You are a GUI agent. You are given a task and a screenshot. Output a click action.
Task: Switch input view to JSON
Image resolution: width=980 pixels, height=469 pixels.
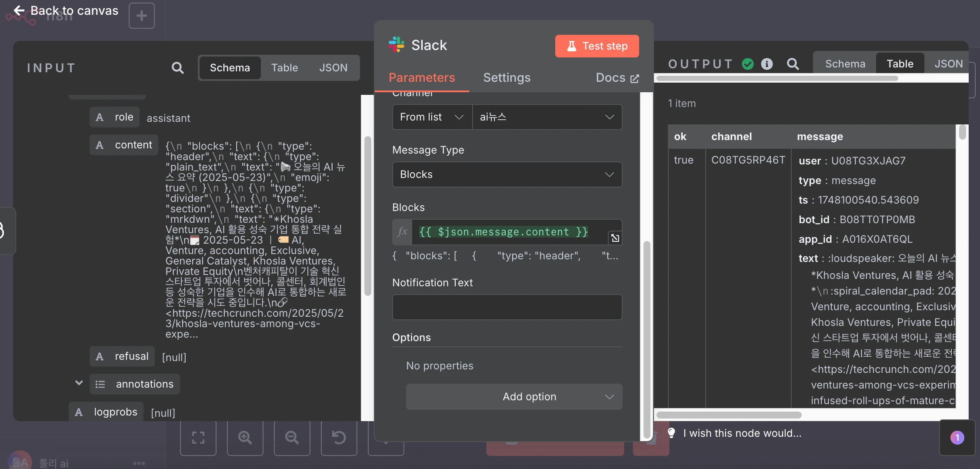click(333, 68)
